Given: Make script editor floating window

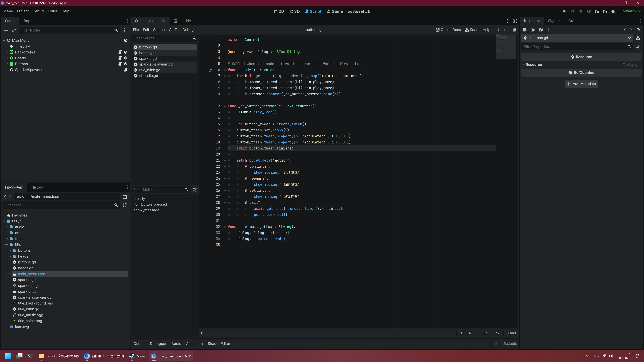Looking at the screenshot, I should click(x=514, y=30).
